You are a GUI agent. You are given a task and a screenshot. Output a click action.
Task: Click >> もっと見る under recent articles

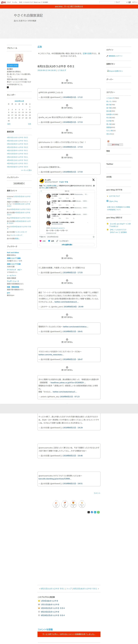pyautogui.click(x=26, y=170)
